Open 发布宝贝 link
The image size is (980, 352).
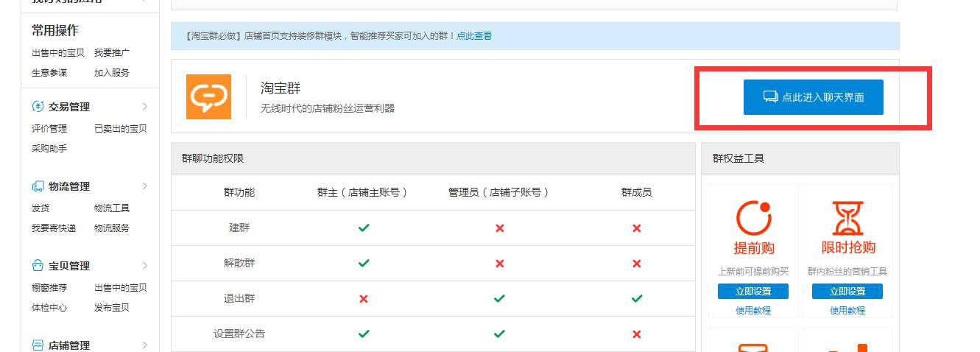[x=112, y=308]
